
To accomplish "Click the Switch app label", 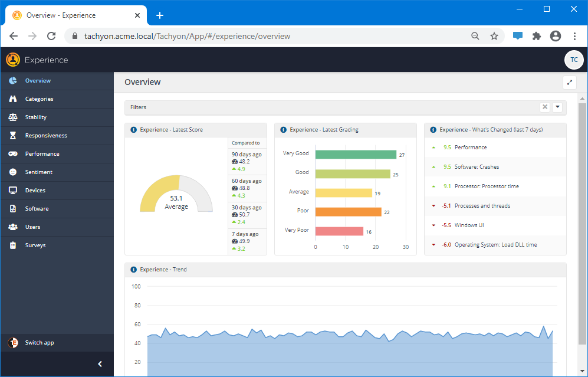I will pos(40,343).
